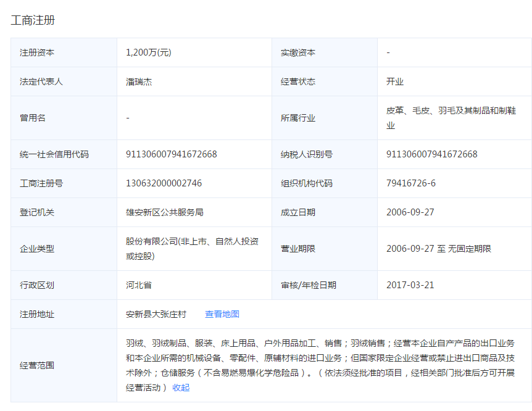This screenshot has height=411, width=532.
Task: Click the 经营状态 label
Action: (x=298, y=82)
